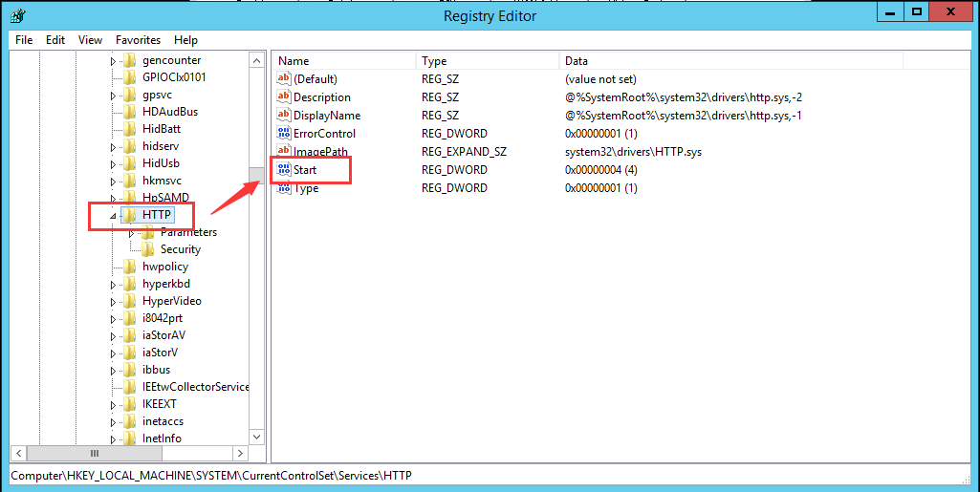
Task: Expand the hkmsvc key
Action: click(x=113, y=182)
